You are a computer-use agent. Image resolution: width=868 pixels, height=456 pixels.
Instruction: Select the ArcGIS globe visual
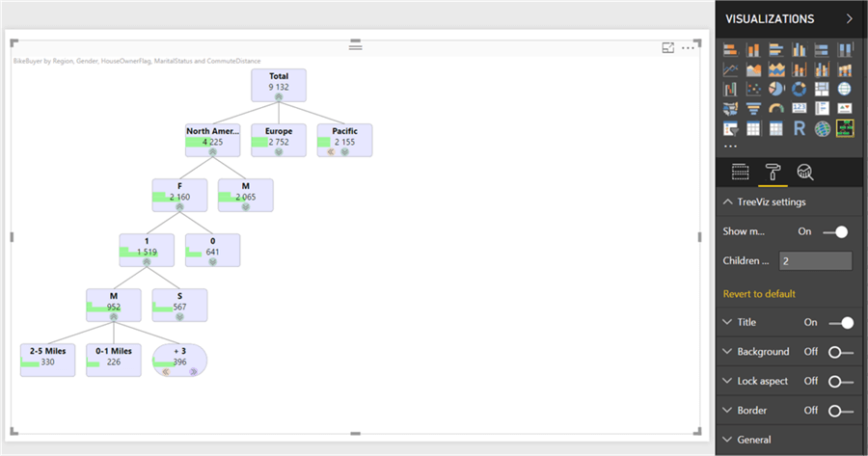pos(822,128)
